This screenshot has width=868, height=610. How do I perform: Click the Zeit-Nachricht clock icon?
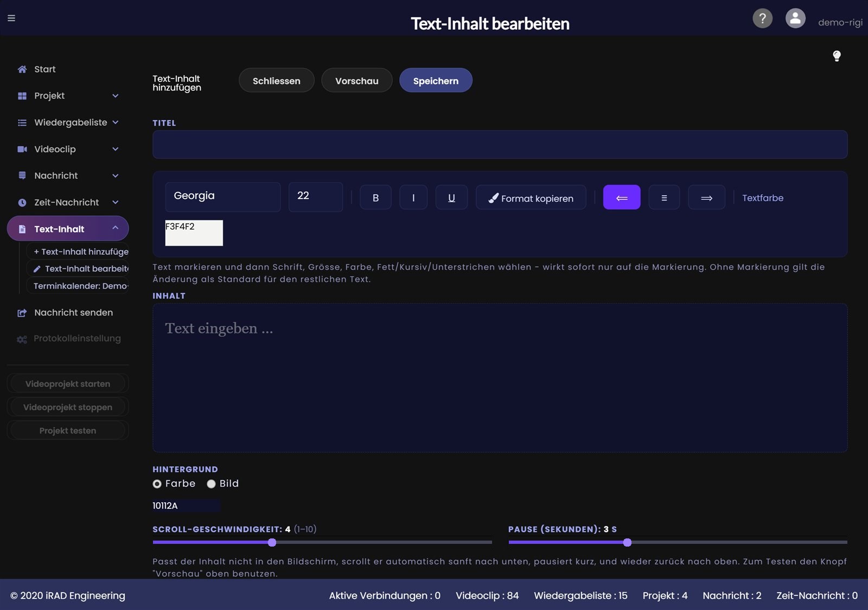coord(22,202)
